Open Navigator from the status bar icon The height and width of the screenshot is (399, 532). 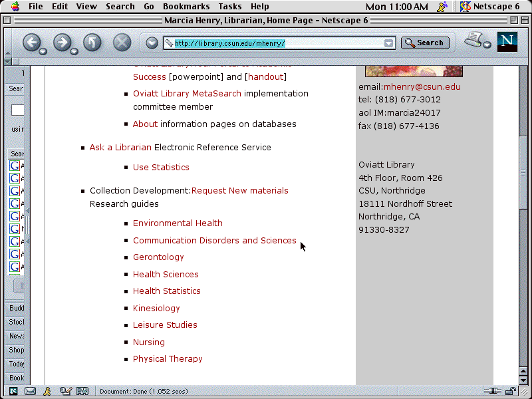pyautogui.click(x=13, y=391)
